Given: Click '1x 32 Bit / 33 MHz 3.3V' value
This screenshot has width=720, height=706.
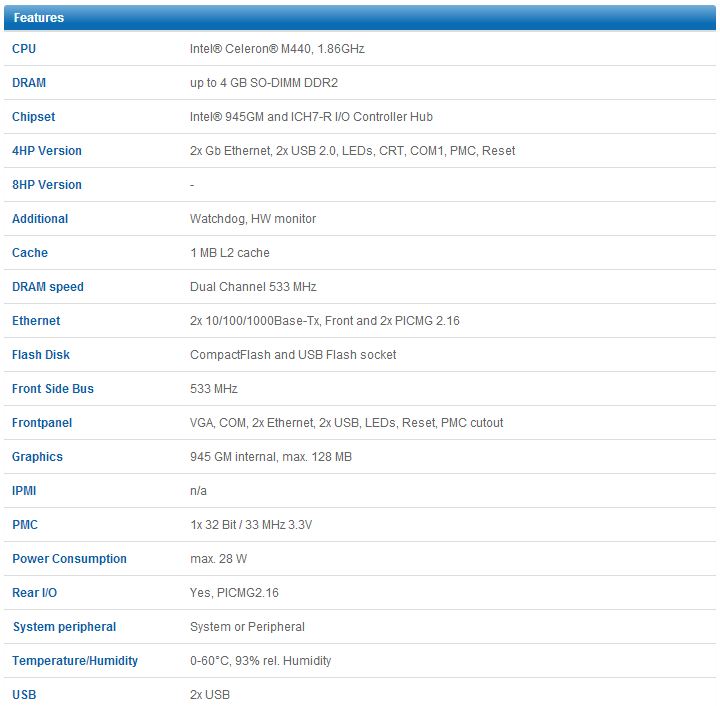Looking at the screenshot, I should coord(251,524).
